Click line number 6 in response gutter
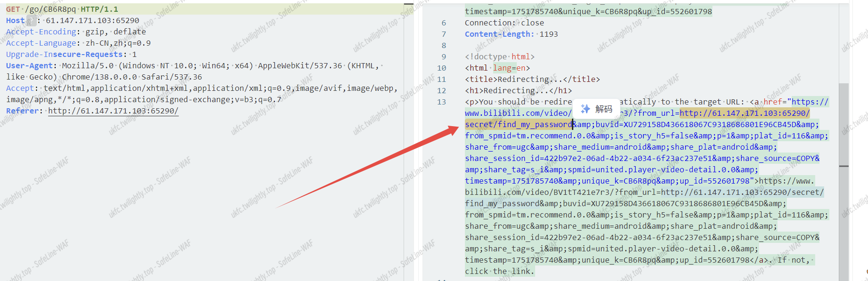 pos(444,23)
